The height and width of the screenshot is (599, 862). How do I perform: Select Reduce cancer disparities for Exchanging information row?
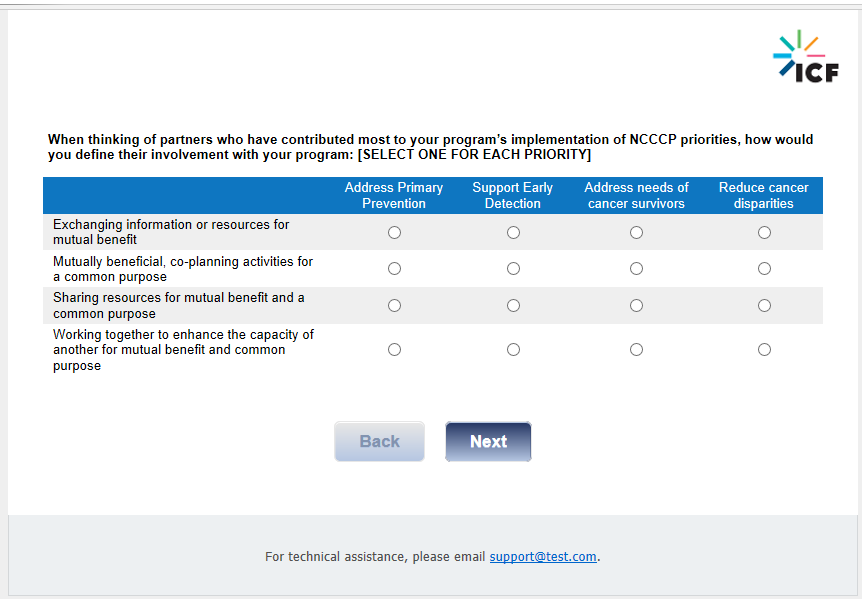pos(764,232)
